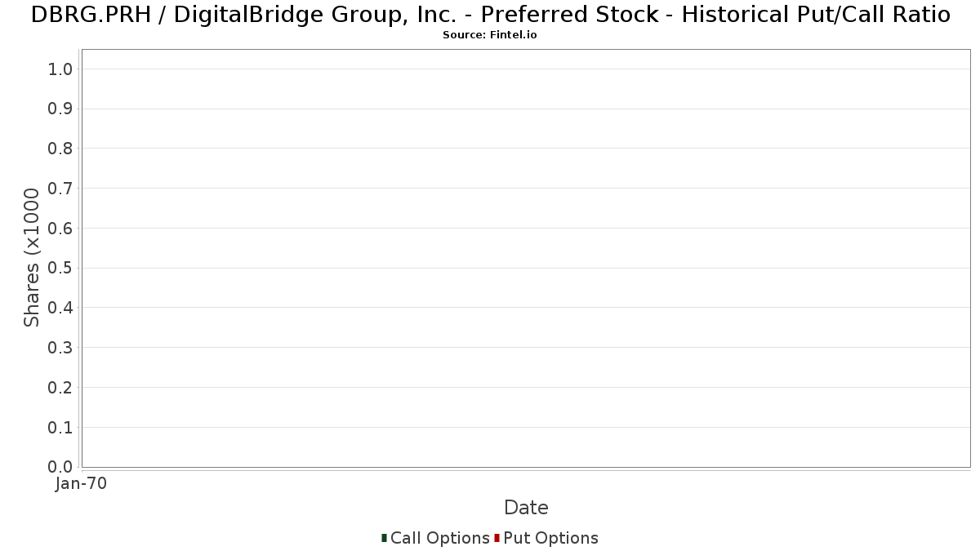Click the red Put Options legend swatch
This screenshot has width=980, height=551.
click(497, 538)
